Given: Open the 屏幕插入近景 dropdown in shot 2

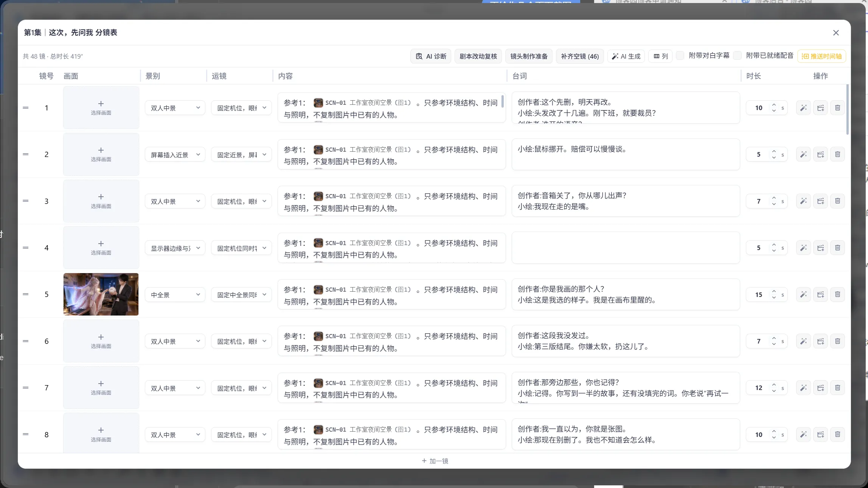Looking at the screenshot, I should pyautogui.click(x=175, y=155).
